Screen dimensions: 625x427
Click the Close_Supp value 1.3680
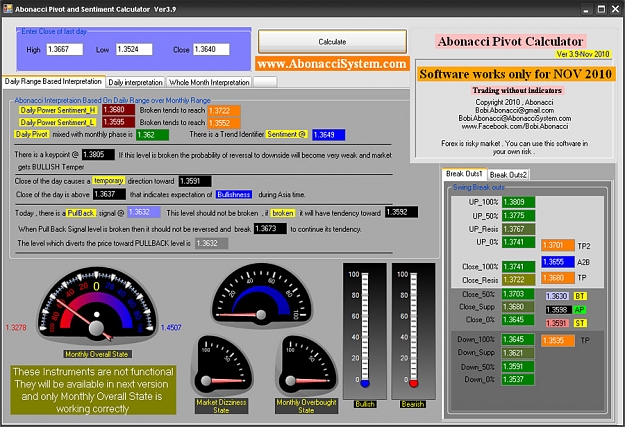click(x=518, y=307)
